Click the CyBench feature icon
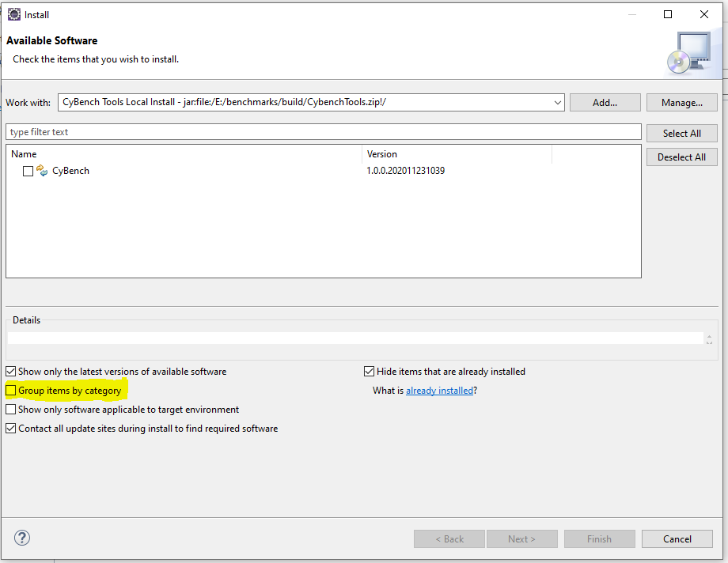The image size is (728, 563). [42, 170]
